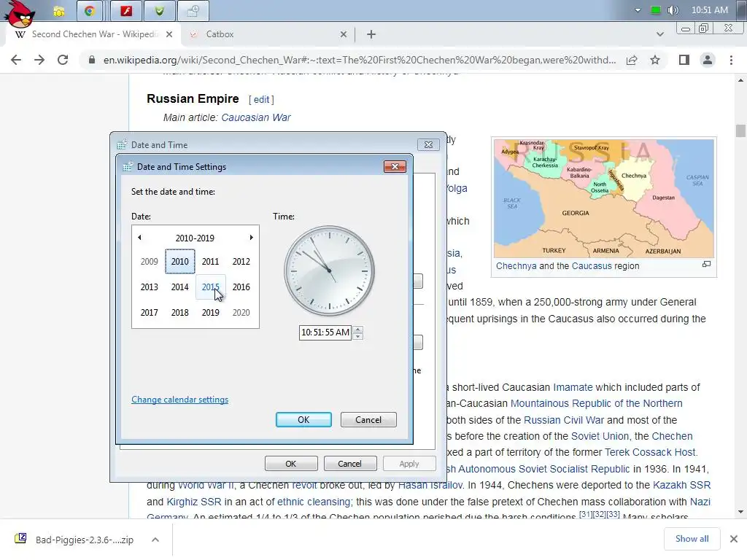
Task: Select year 2012 in the calendar
Action: [x=241, y=262]
